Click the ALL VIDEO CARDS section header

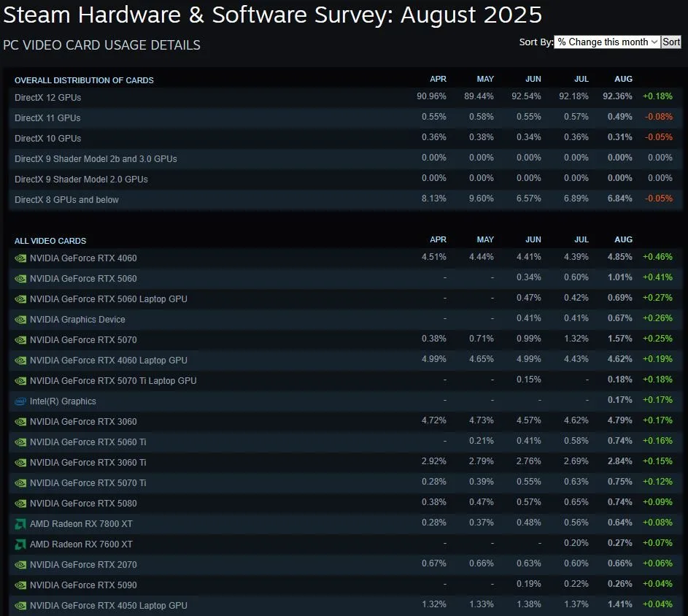tap(50, 240)
